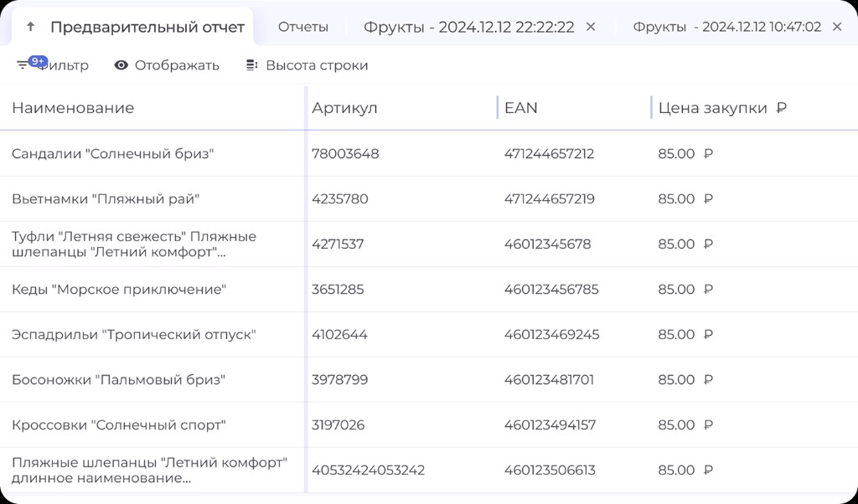Click the Высота строки row-height icon
This screenshot has height=504, width=858.
click(x=251, y=65)
